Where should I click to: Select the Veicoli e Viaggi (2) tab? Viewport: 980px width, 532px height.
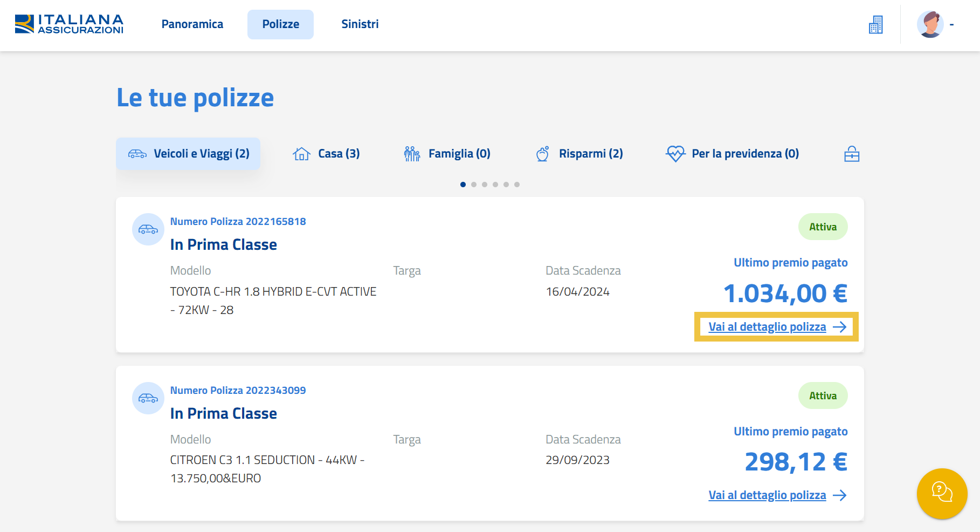click(188, 154)
